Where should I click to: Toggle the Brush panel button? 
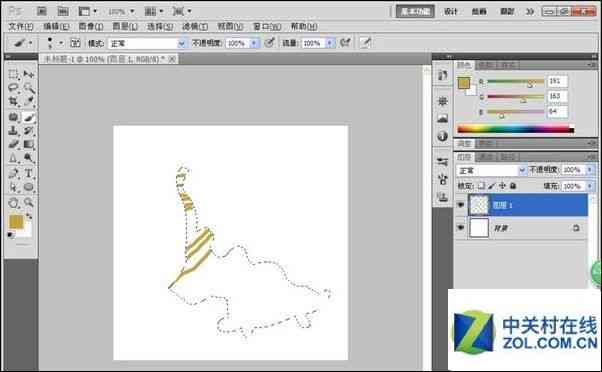click(75, 43)
